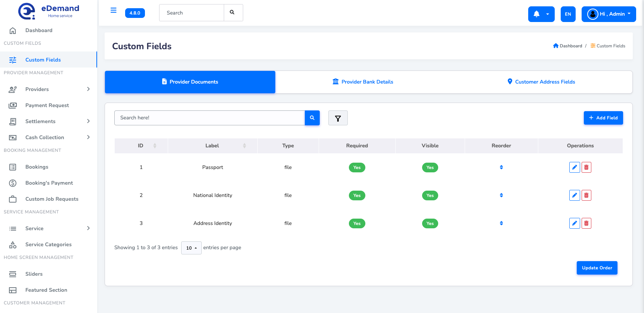Open the notifications bell dropdown
Image resolution: width=644 pixels, height=313 pixels.
click(541, 14)
